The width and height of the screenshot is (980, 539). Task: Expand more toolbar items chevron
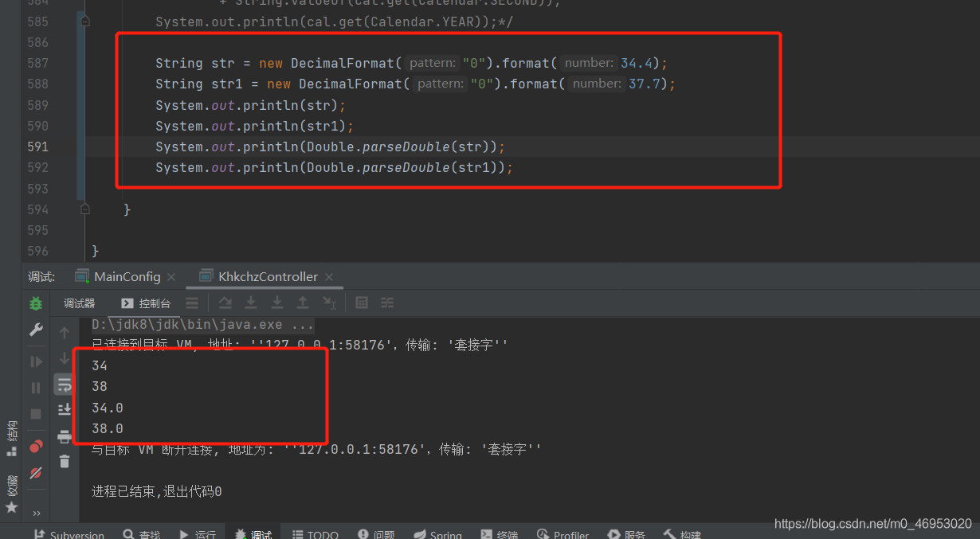pyautogui.click(x=36, y=513)
